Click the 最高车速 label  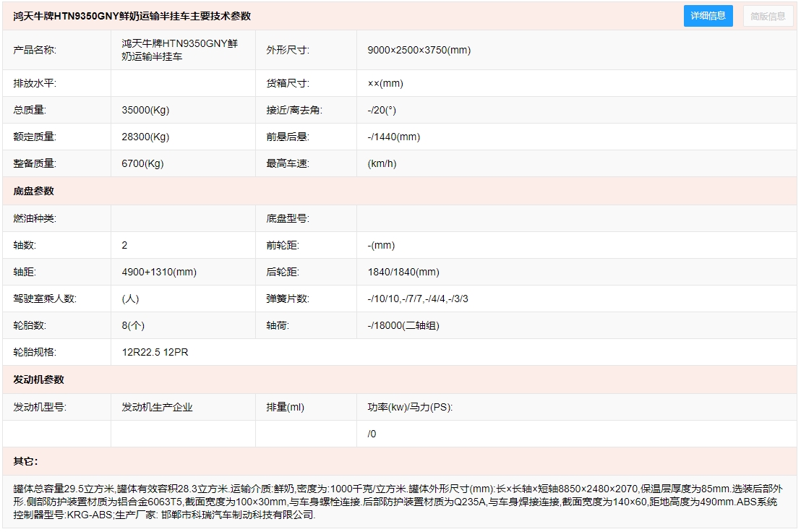tap(288, 163)
